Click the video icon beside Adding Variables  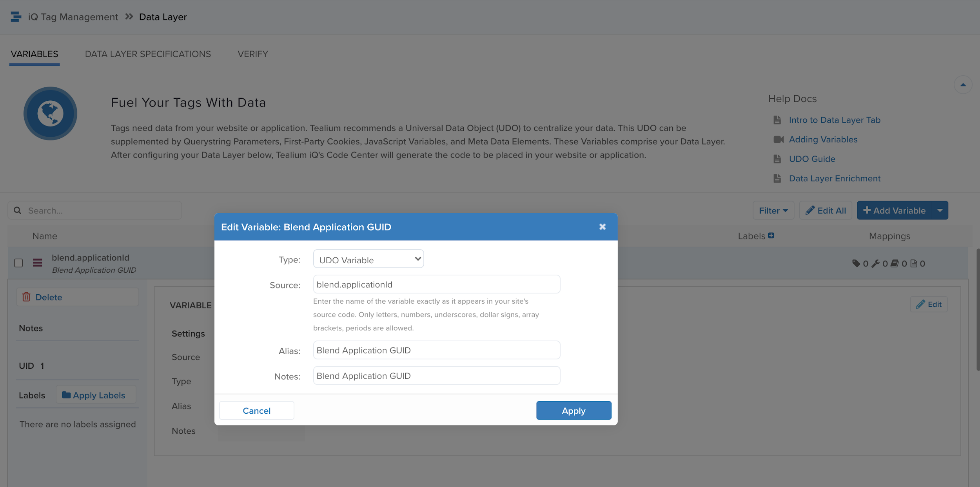(778, 139)
